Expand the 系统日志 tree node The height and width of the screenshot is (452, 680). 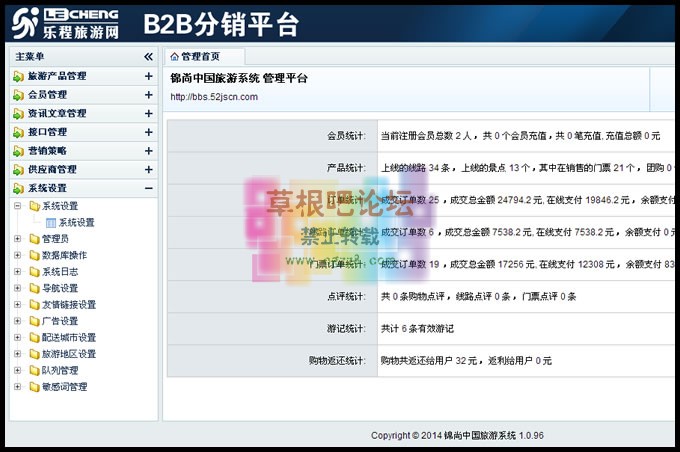tap(17, 272)
